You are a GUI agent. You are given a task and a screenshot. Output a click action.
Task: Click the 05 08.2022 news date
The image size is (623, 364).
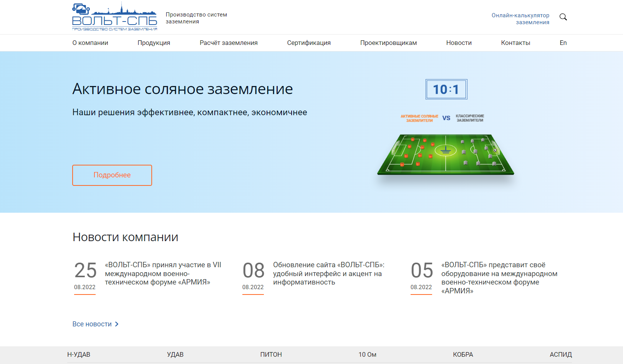point(421,277)
